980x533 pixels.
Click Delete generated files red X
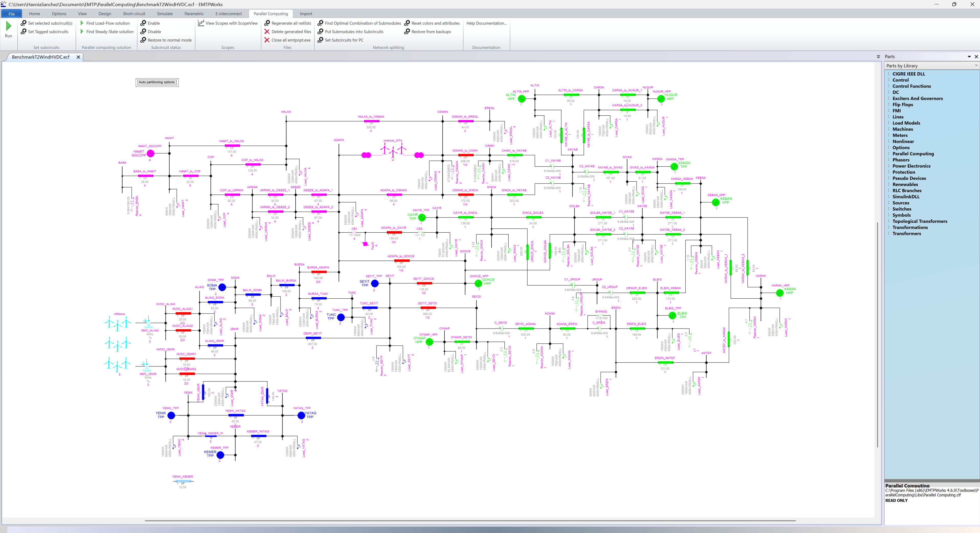pyautogui.click(x=267, y=31)
